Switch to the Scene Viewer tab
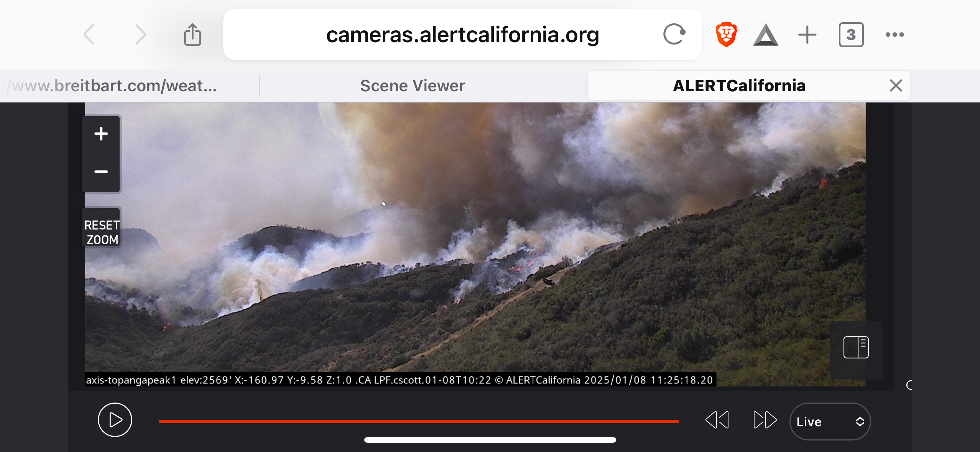The height and width of the screenshot is (452, 980). click(x=413, y=85)
